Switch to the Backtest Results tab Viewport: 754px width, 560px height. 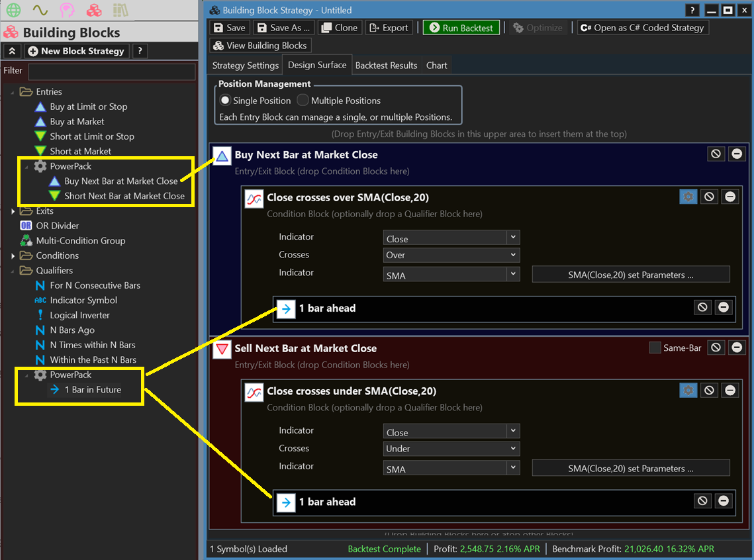click(386, 66)
